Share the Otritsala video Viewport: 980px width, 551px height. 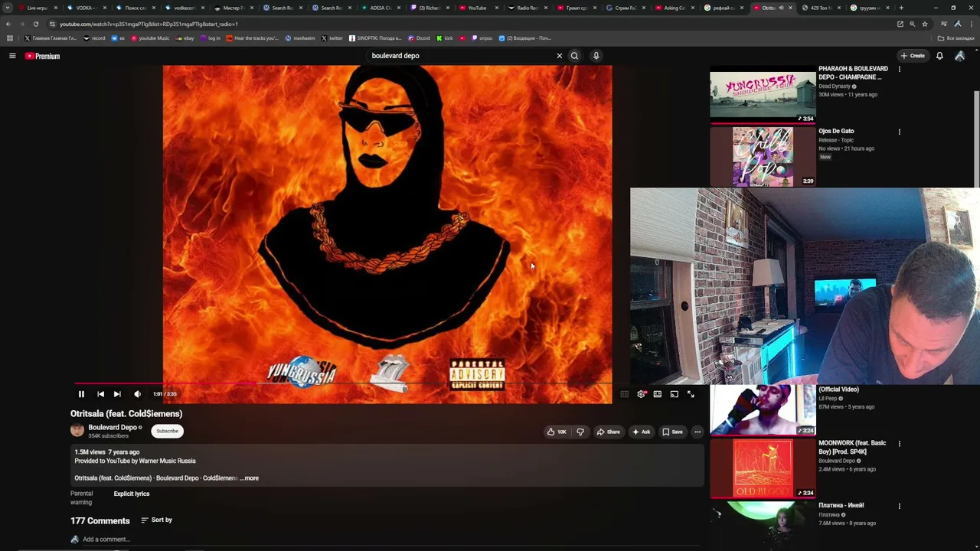(609, 432)
